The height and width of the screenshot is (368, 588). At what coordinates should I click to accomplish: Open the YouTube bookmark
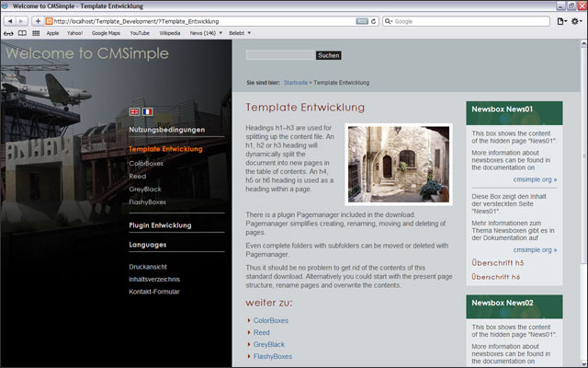click(x=140, y=33)
